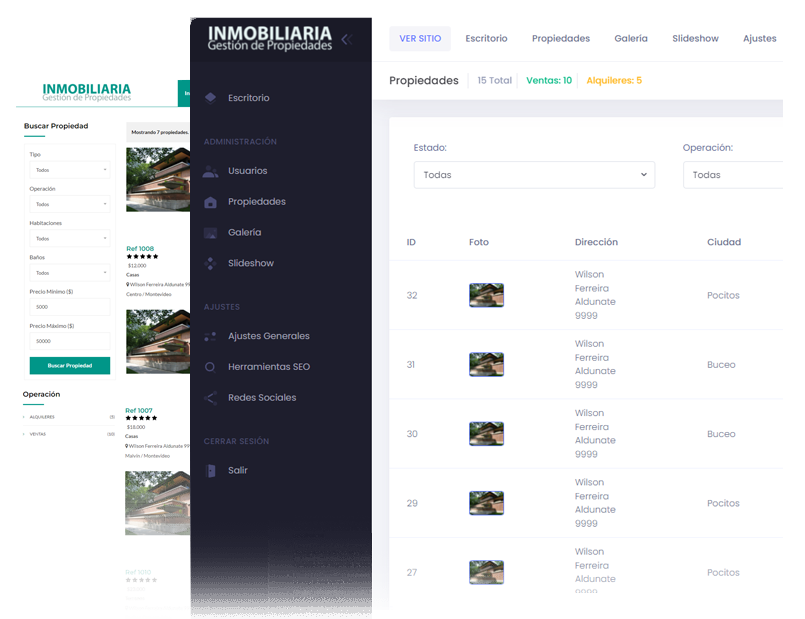The width and height of the screenshot is (805, 619).
Task: Open the Estado filter dropdown
Action: [534, 175]
